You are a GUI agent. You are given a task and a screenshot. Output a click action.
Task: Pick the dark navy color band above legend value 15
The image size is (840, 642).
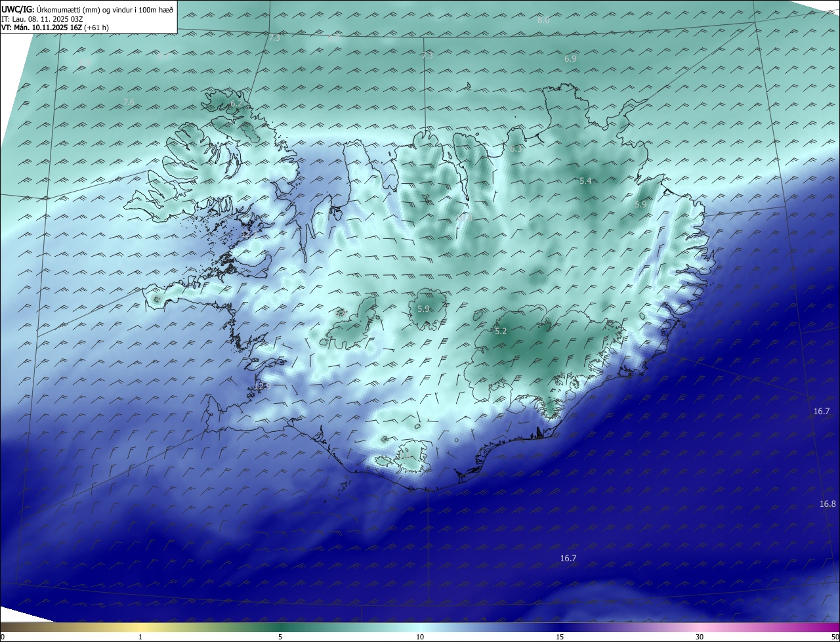click(x=560, y=627)
